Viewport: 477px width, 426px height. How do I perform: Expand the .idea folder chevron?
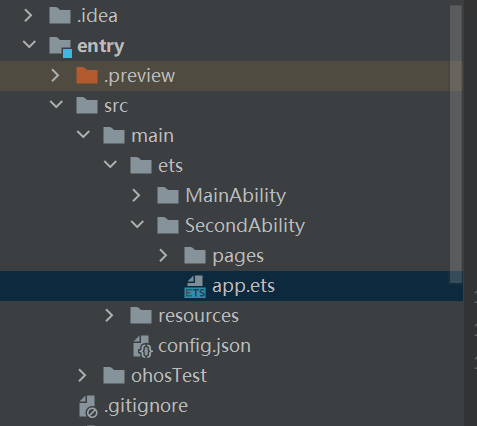tap(29, 16)
